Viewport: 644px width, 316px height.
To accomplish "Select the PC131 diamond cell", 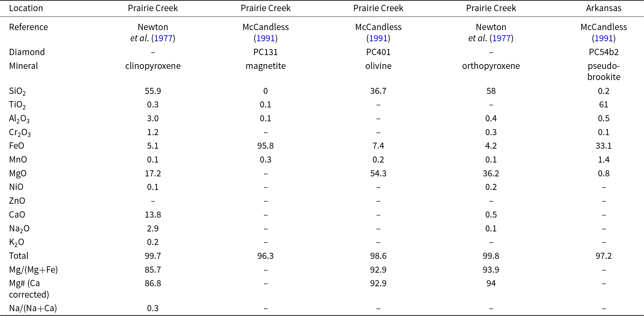I will [x=265, y=52].
